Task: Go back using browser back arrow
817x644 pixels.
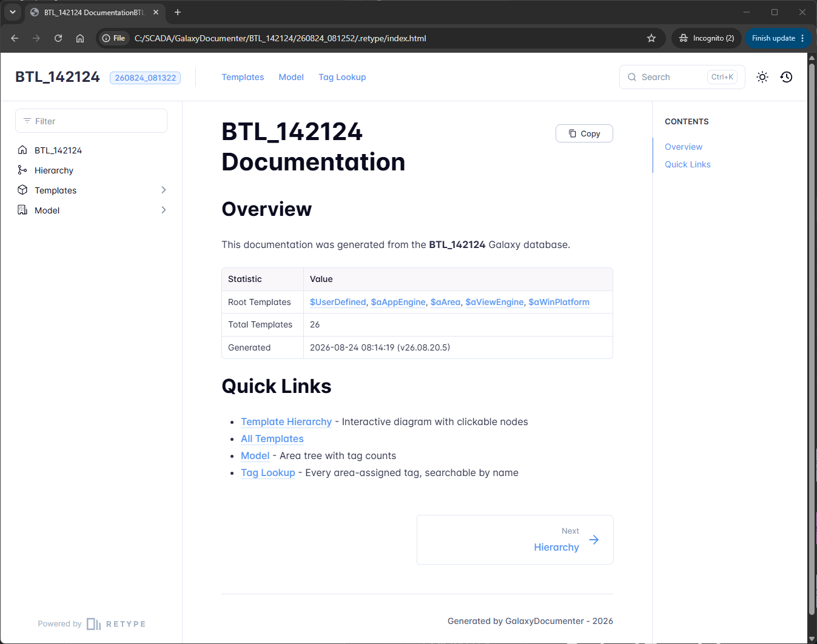Action: tap(15, 38)
